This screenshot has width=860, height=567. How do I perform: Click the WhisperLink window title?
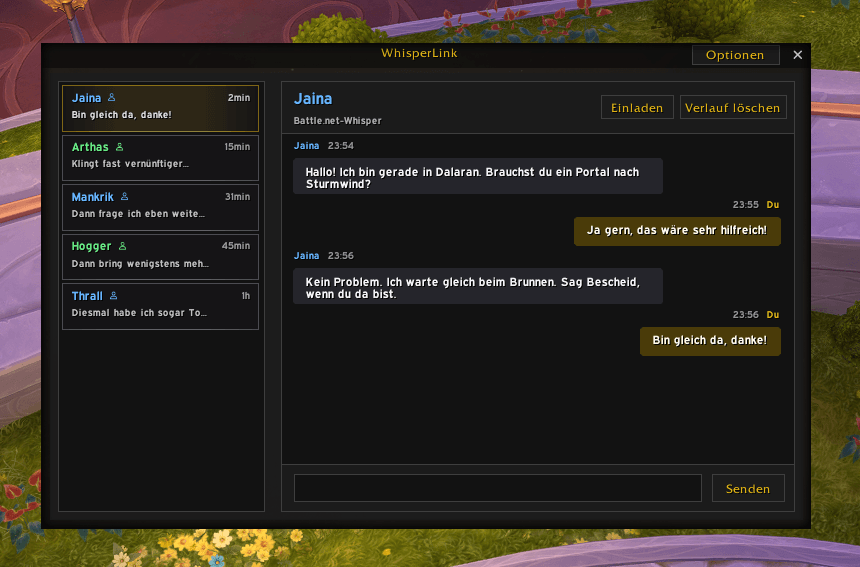[x=419, y=53]
